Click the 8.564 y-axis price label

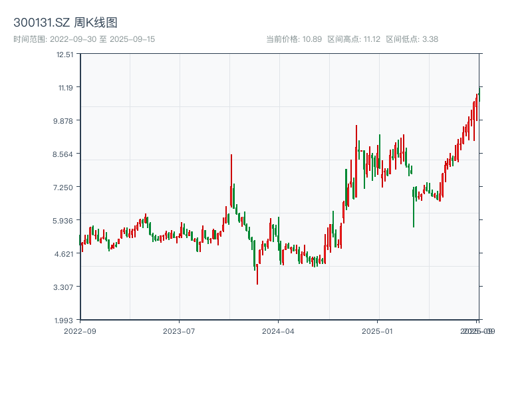65,154
